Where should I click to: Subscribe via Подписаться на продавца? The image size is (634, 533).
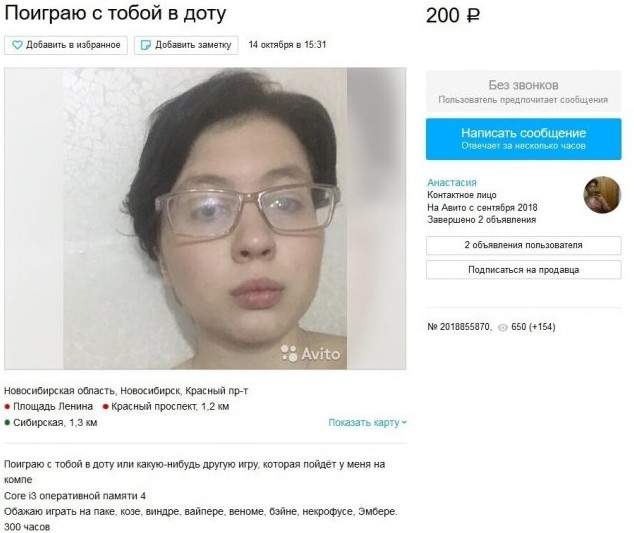(x=523, y=270)
